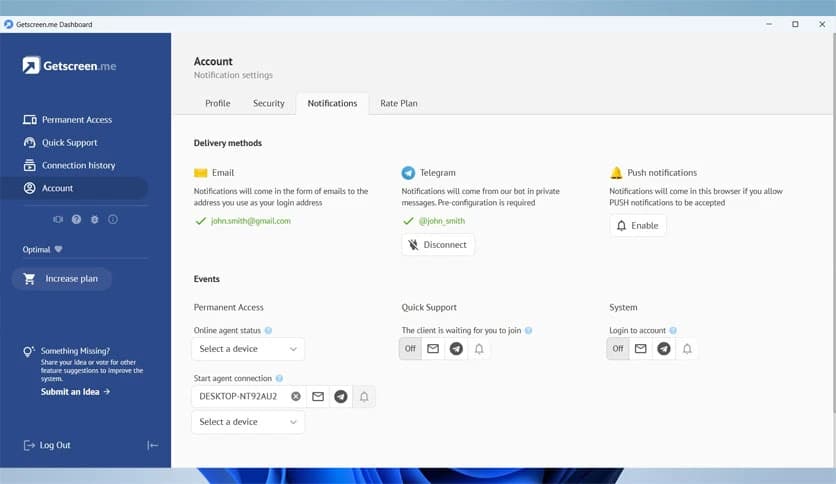
Task: Go to Quick Support in the sidebar
Action: [x=60, y=143]
